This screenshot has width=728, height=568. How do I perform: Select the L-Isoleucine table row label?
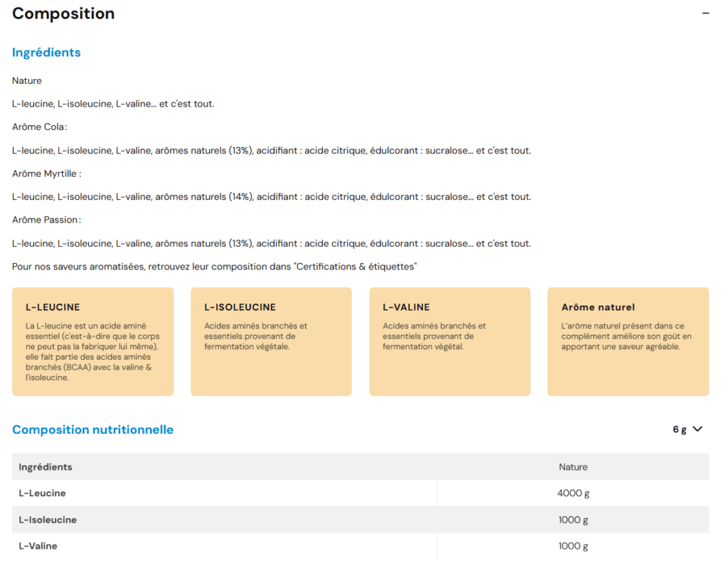[48, 520]
